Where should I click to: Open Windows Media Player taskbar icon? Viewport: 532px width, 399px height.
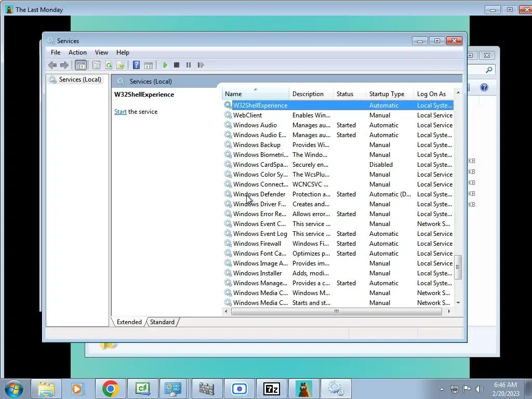pos(77,389)
